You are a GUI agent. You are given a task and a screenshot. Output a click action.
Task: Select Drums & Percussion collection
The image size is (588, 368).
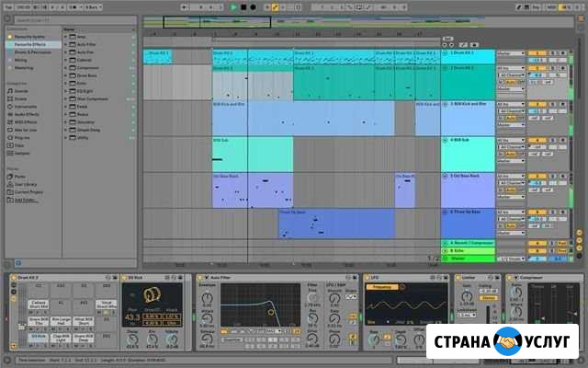coord(33,52)
